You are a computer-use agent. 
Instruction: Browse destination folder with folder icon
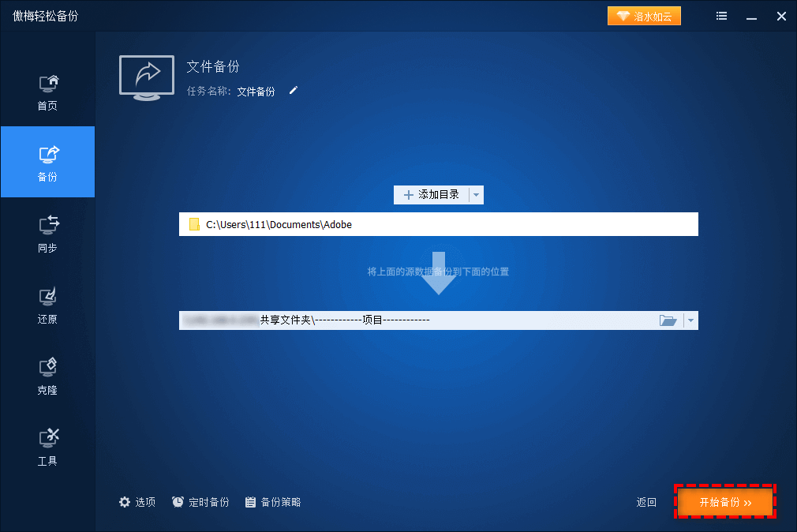668,320
